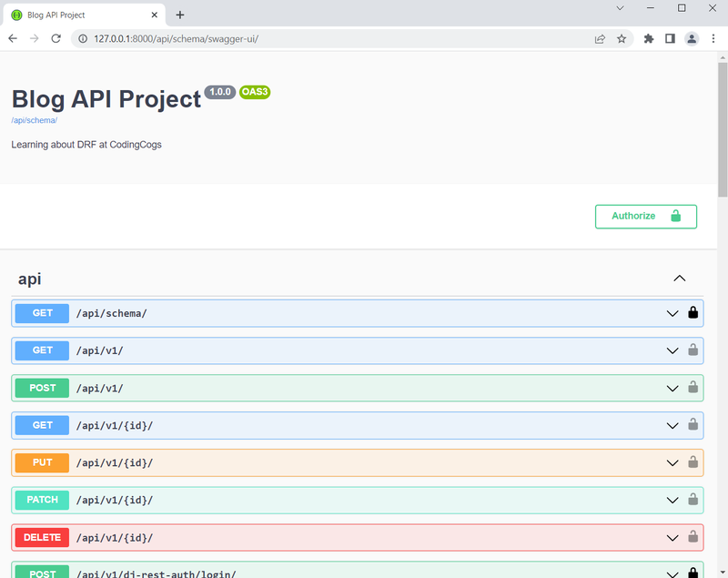Click GET method badge for /api/v1/{id}/
Screen dimensions: 728x578
(42, 425)
